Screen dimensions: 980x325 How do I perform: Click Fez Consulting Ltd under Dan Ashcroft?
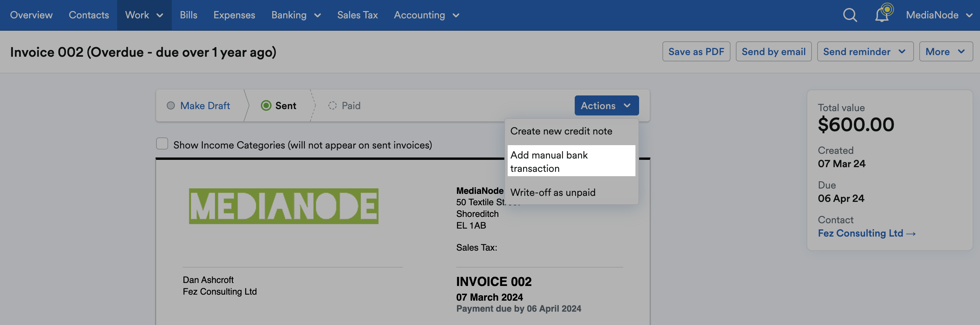click(x=219, y=292)
